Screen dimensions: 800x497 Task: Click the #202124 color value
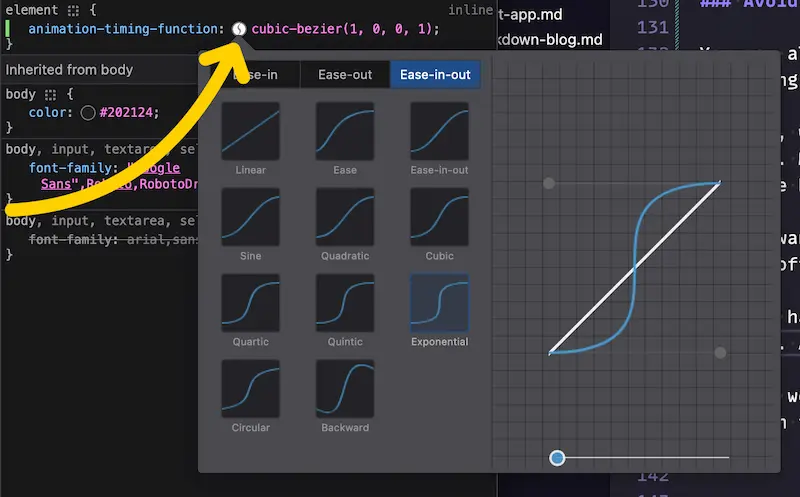pyautogui.click(x=127, y=113)
